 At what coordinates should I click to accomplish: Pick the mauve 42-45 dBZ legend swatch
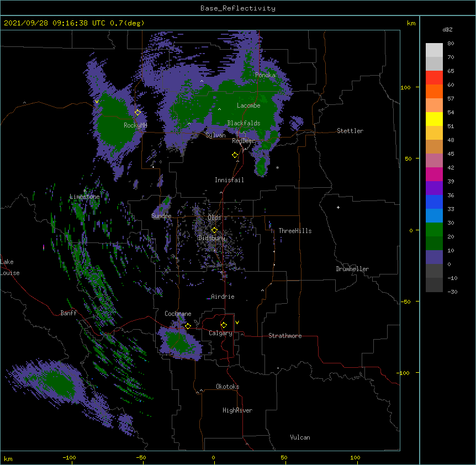[x=434, y=160]
